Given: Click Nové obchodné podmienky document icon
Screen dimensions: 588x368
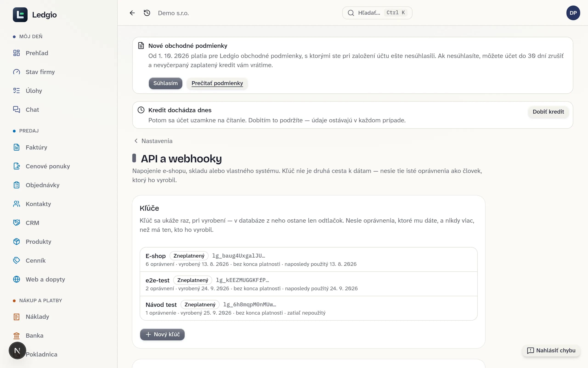Looking at the screenshot, I should (x=141, y=46).
